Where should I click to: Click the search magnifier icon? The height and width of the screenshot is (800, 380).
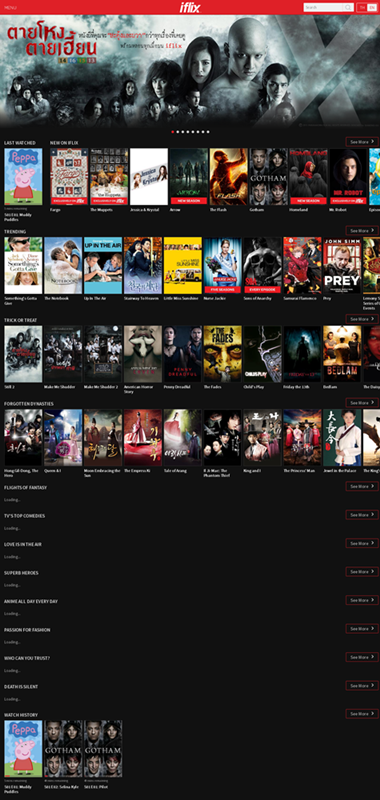coord(348,7)
